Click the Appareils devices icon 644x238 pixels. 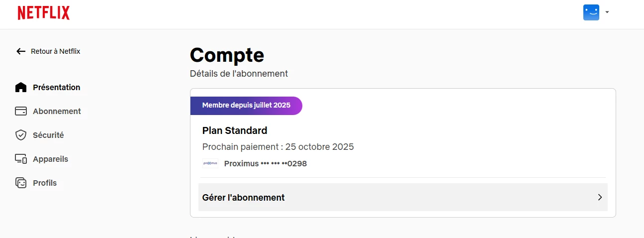pos(21,159)
